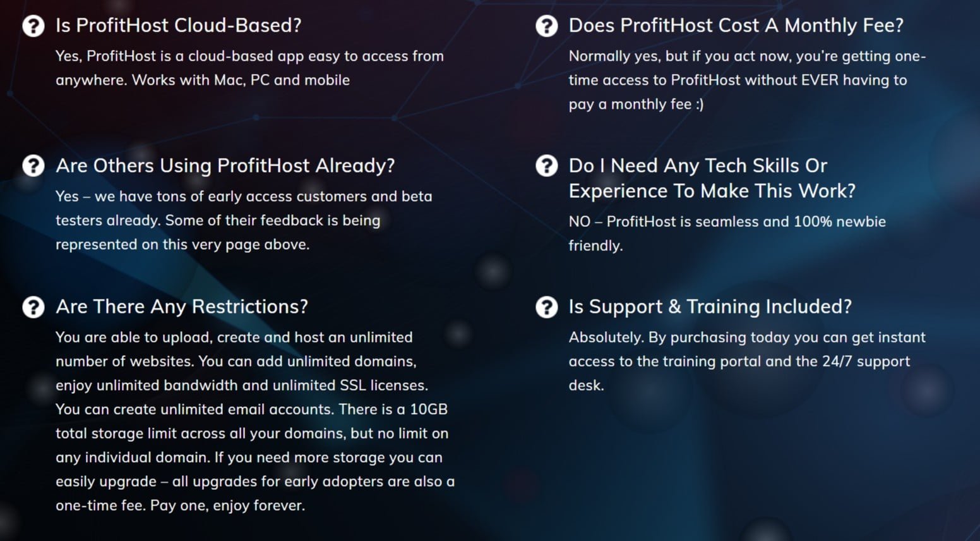Click question icon next to "Does ProfitHost Cost A Monthly Fee?"
The width and height of the screenshot is (980, 541).
(547, 26)
